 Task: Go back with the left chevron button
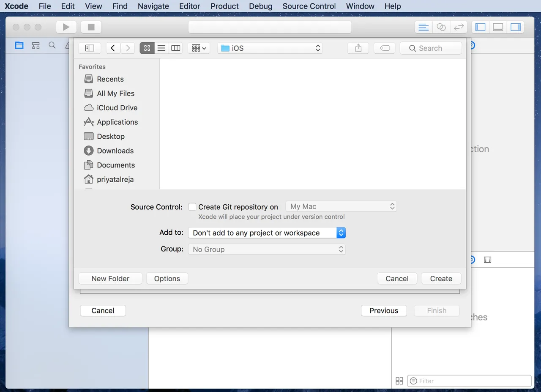113,48
